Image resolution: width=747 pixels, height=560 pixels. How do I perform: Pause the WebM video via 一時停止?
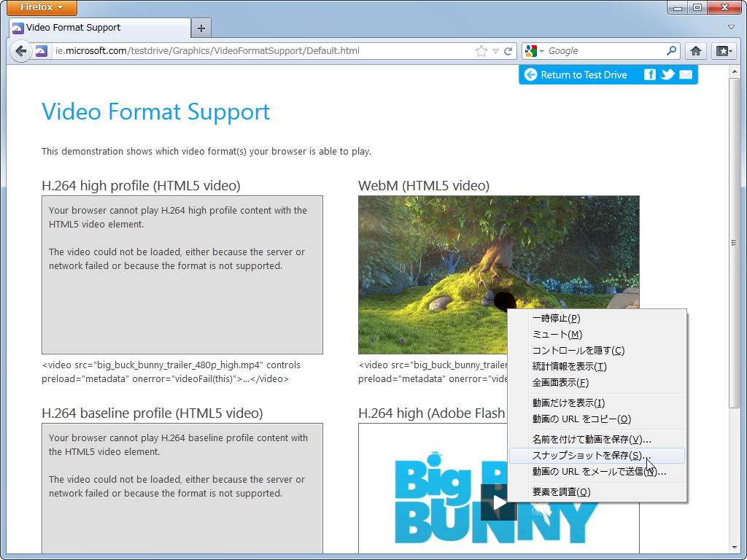click(558, 318)
